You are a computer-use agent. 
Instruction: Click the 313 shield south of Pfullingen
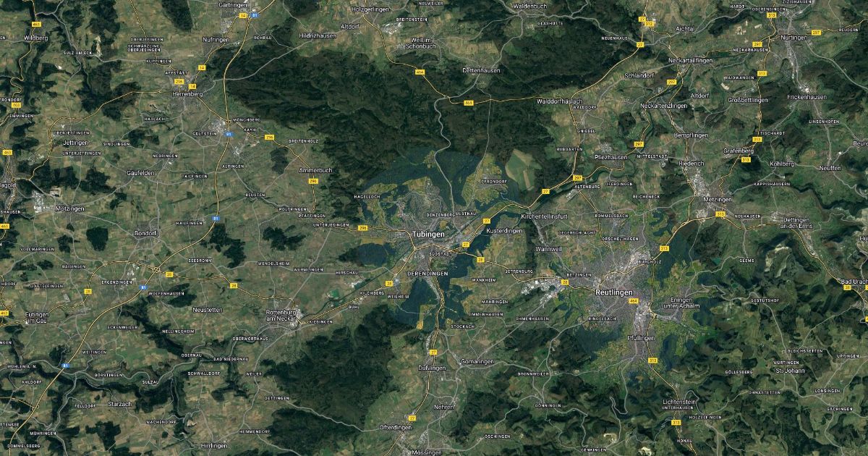click(x=653, y=360)
